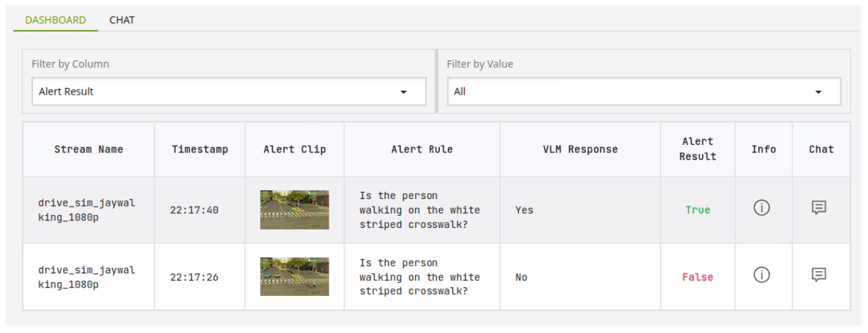Expand the Filter by Value dropdown
Screen dimensions: 868x333
[644, 91]
